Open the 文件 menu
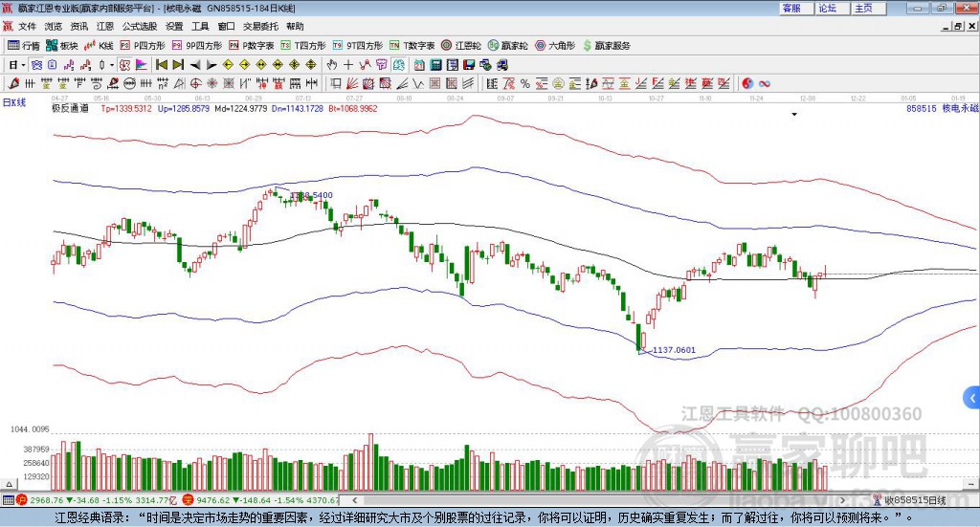The image size is (980, 527). click(x=27, y=26)
